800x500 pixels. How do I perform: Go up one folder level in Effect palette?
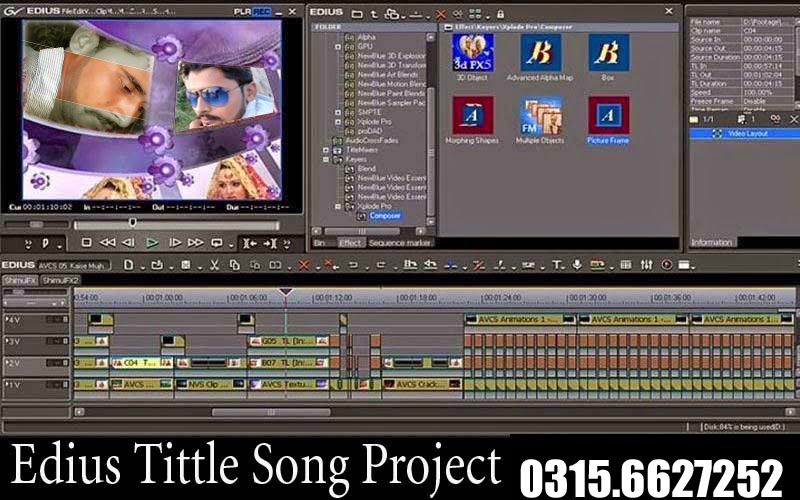click(373, 14)
